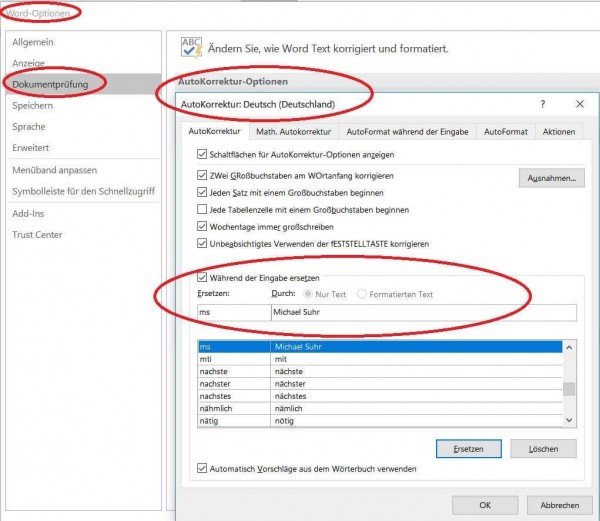Toggle ZWei GRoßbuchstaben am WOrtanfang korrigieren

tap(202, 175)
